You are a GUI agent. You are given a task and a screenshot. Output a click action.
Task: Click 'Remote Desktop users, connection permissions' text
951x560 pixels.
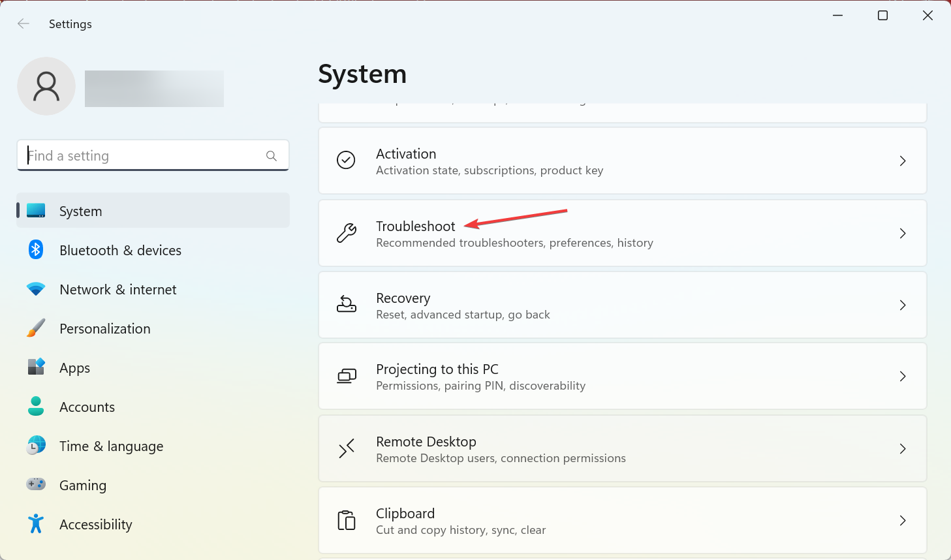click(x=501, y=458)
